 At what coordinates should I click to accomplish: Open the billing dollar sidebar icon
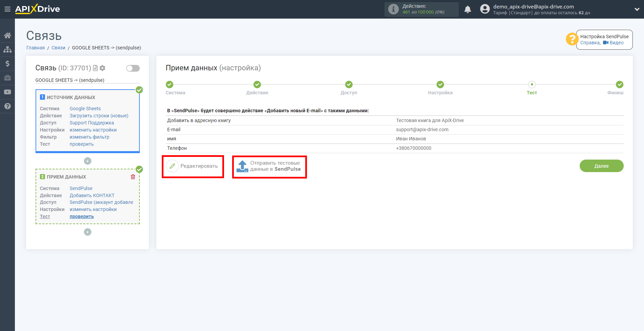point(7,64)
